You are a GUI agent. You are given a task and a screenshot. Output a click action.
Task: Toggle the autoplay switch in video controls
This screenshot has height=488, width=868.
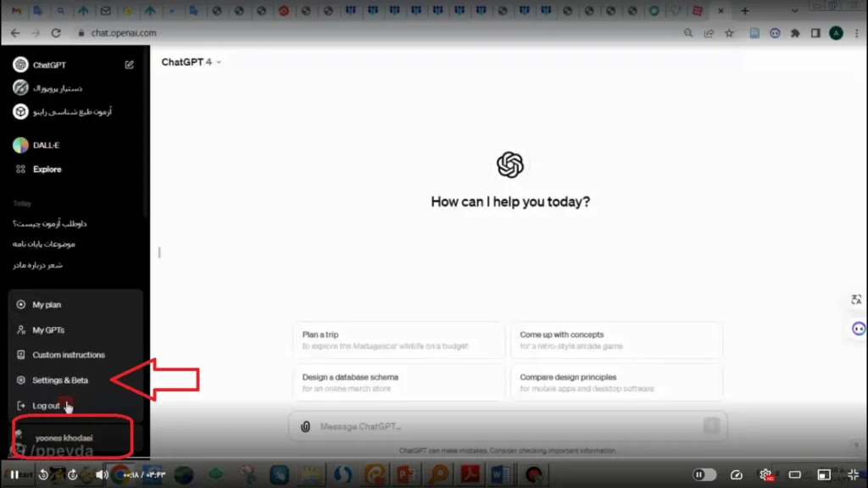704,474
